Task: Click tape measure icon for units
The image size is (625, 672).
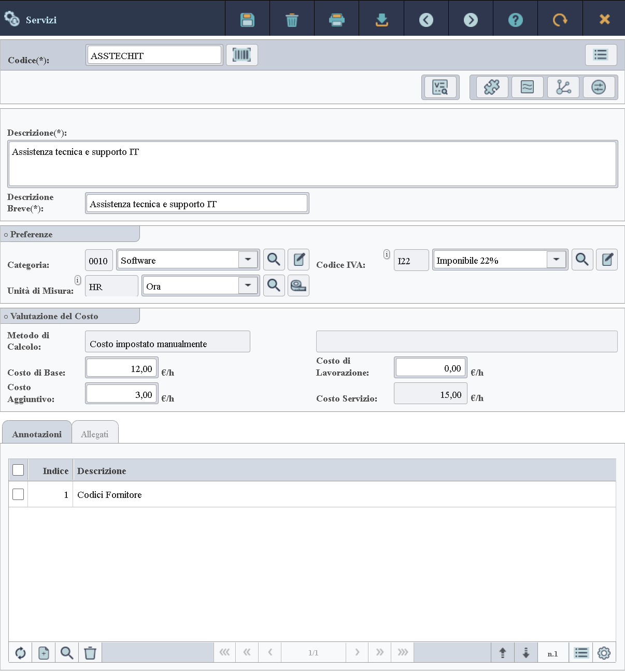Action: 299,285
